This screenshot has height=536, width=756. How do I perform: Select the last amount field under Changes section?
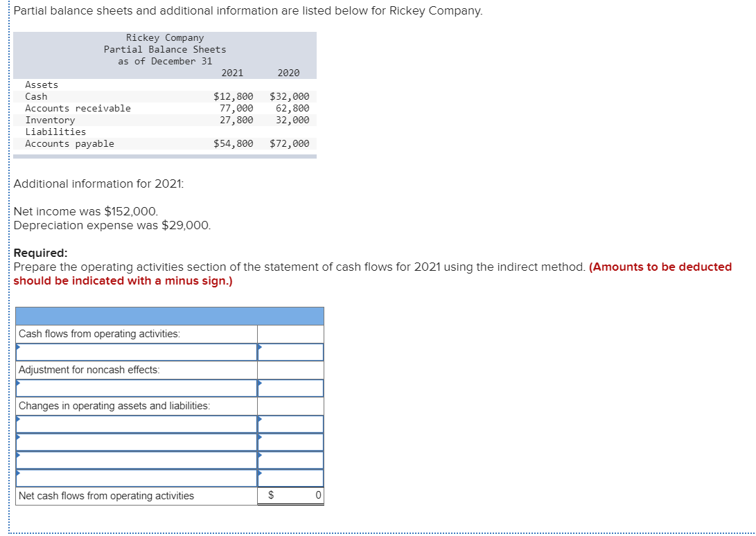click(x=290, y=478)
